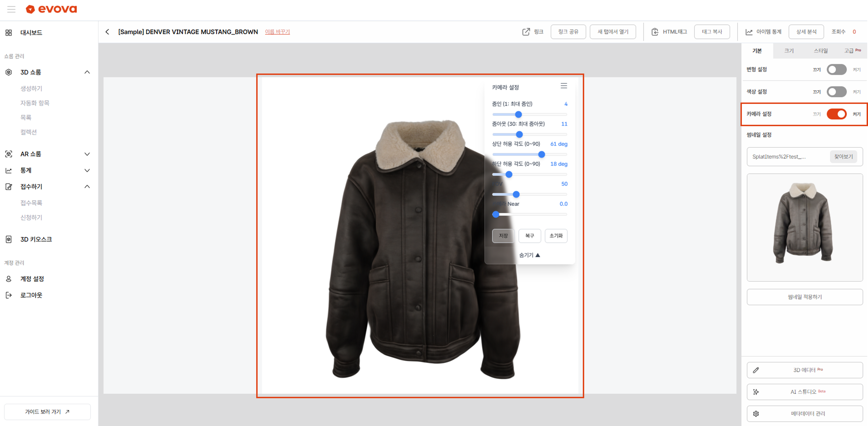
Task: Click the HTML tag copy icon
Action: (x=655, y=32)
